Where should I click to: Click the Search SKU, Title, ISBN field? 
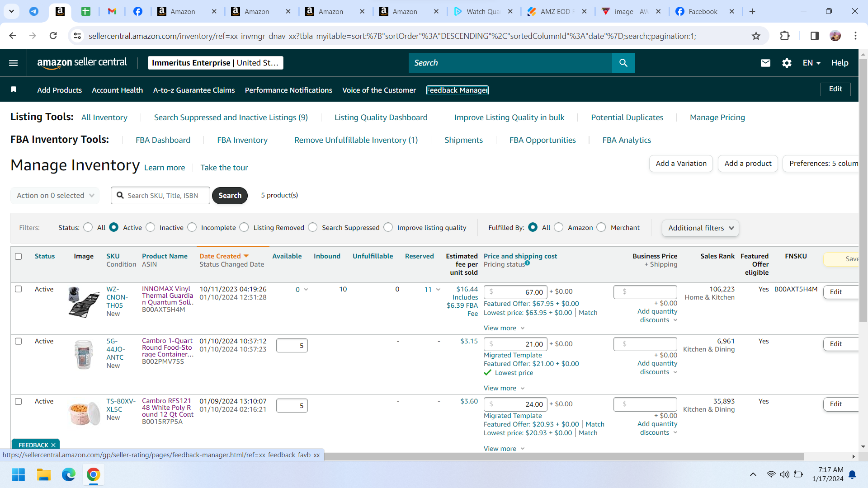click(x=160, y=196)
